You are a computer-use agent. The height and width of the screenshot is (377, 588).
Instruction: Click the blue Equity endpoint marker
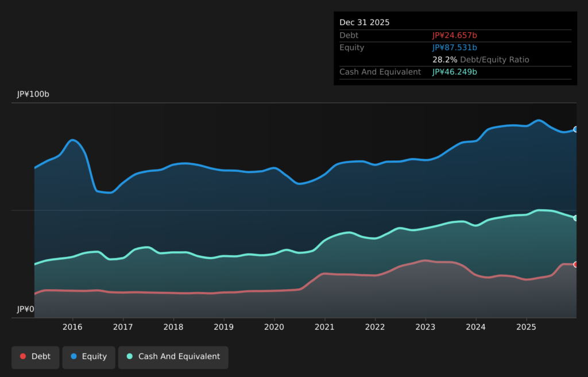coord(575,129)
